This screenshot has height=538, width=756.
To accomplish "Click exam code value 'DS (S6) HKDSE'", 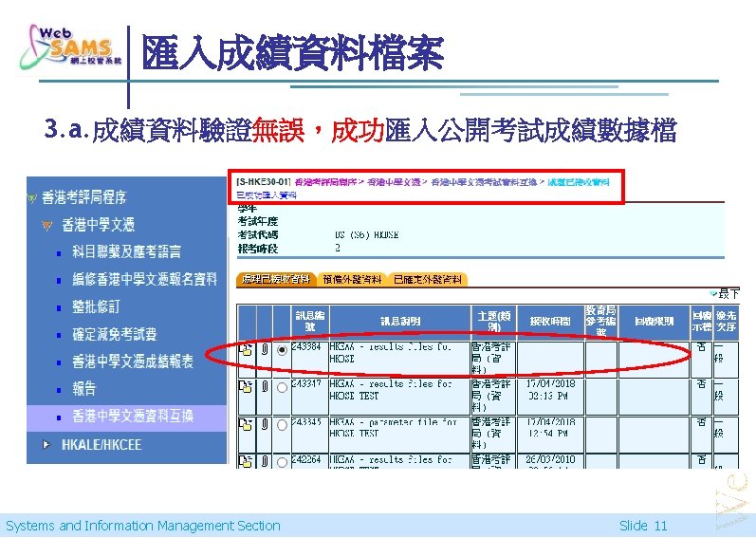I will [x=366, y=234].
